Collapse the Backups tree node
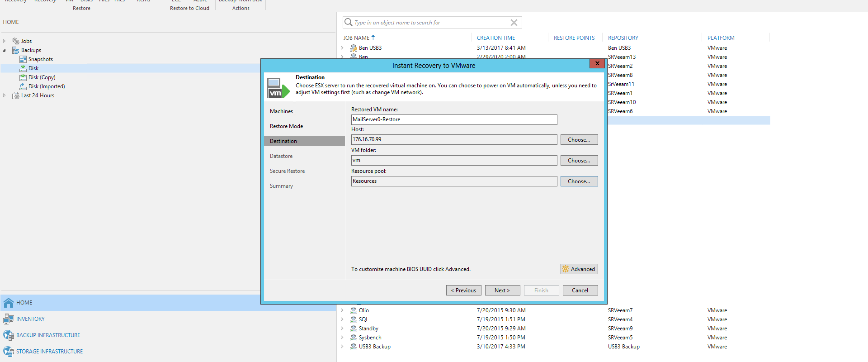 [x=5, y=50]
